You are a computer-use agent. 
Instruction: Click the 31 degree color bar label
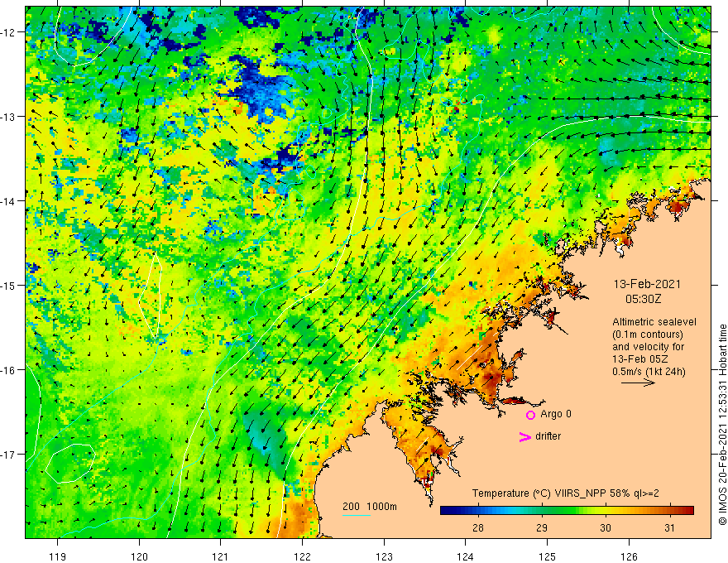tap(669, 527)
